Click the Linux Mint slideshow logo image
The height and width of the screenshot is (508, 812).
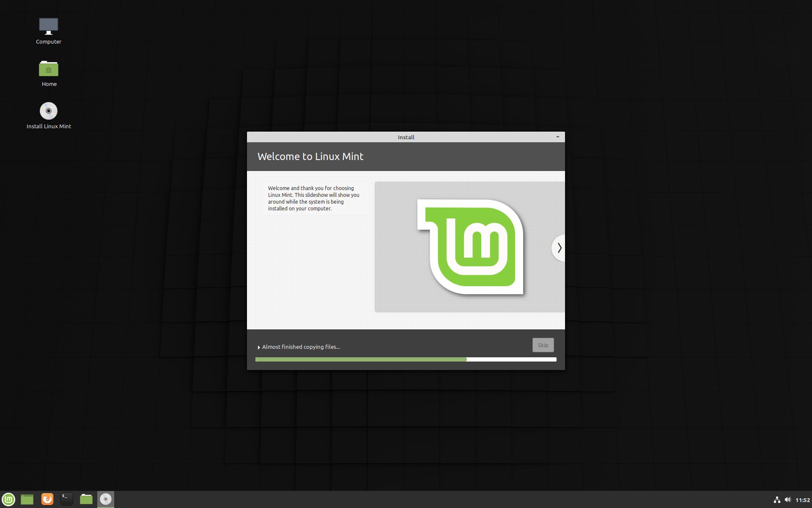coord(471,247)
